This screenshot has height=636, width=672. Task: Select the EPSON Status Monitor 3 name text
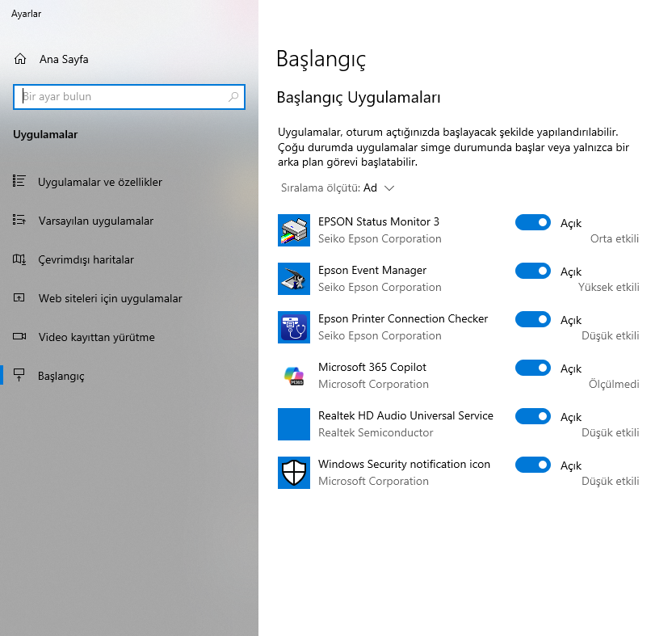pos(379,221)
